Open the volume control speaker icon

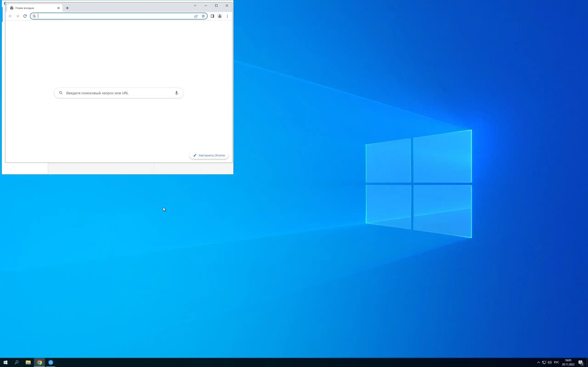pos(550,362)
